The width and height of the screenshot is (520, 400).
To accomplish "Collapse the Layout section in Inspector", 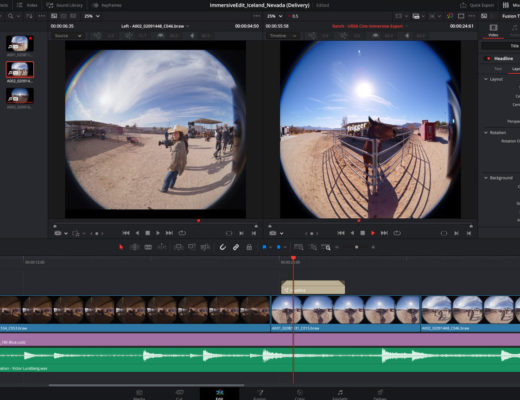I will pyautogui.click(x=486, y=79).
